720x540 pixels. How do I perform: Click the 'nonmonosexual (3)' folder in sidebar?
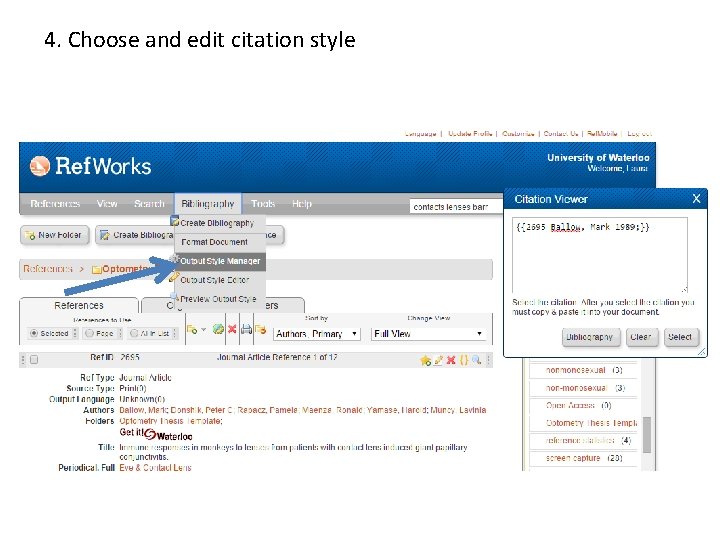(584, 370)
